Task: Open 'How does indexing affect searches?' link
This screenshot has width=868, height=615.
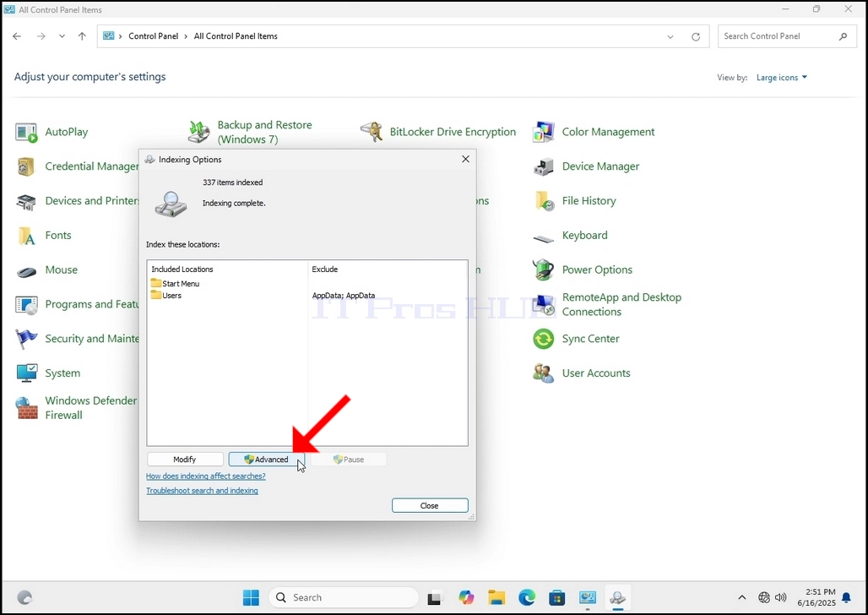Action: pos(205,476)
